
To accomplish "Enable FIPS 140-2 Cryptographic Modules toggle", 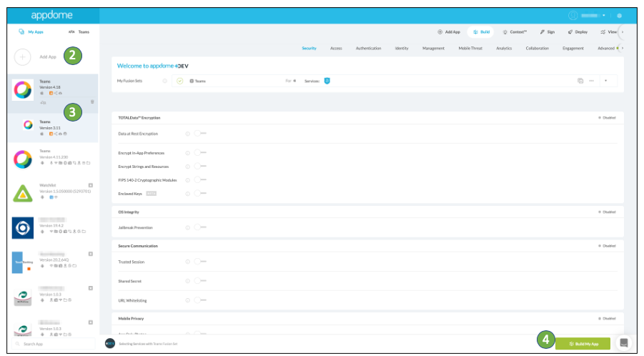I will pos(200,180).
